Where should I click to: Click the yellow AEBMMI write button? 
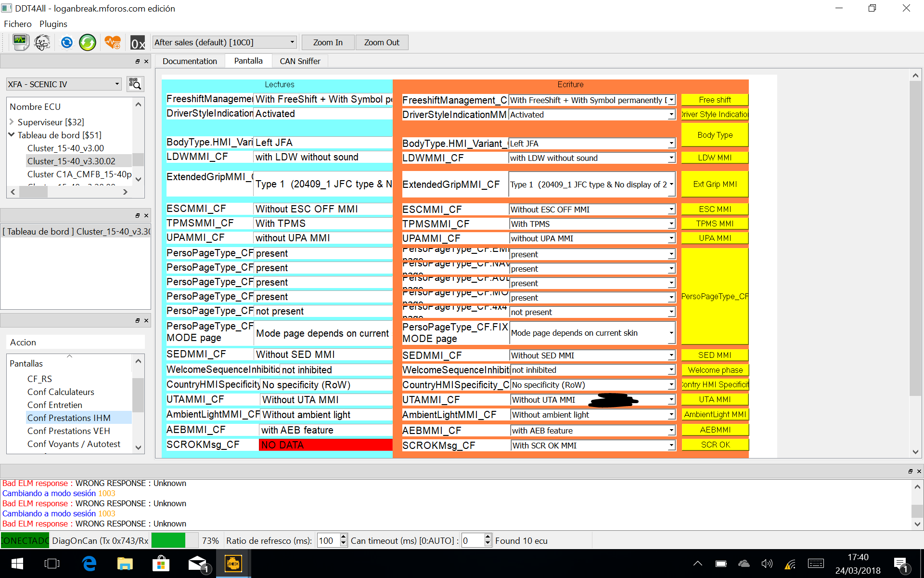pyautogui.click(x=715, y=430)
